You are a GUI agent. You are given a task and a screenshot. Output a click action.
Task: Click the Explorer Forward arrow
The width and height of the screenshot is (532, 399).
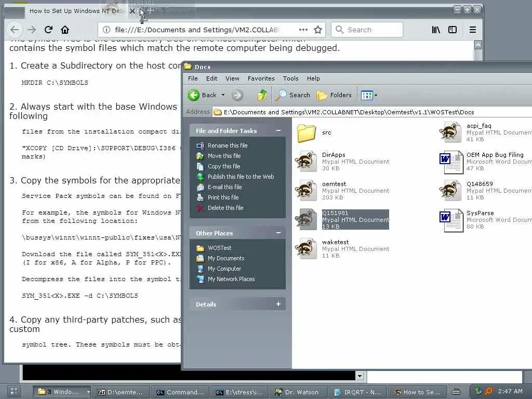click(237, 95)
